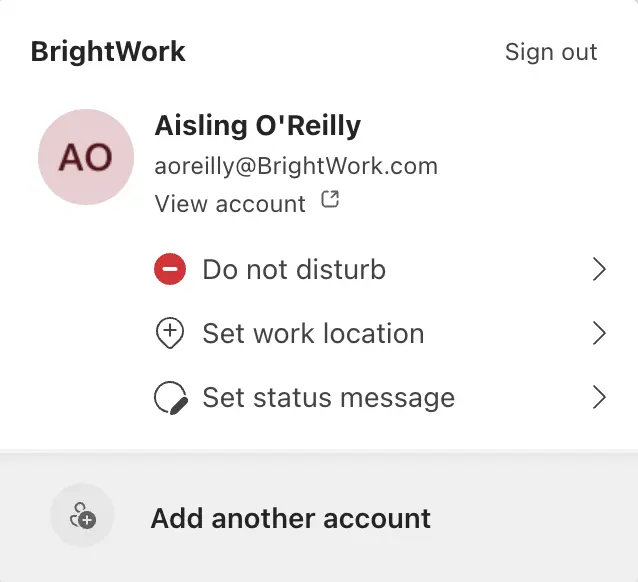Click the external link icon beside View account
Screen dimensions: 638x582
(x=330, y=200)
